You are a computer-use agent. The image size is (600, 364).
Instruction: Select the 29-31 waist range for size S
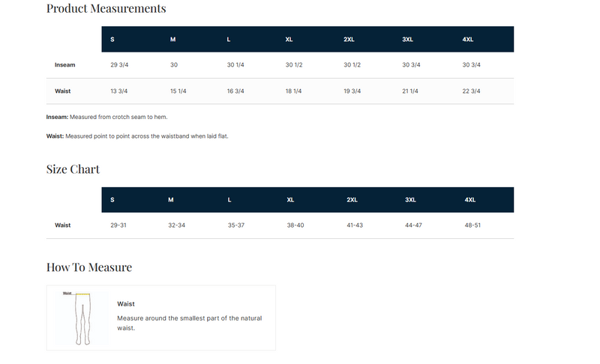tap(118, 225)
